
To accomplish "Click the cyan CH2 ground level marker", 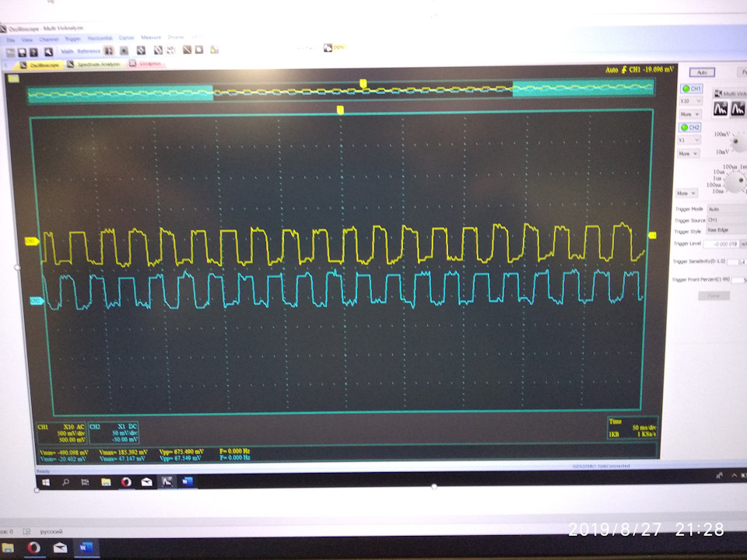I will pyautogui.click(x=37, y=301).
